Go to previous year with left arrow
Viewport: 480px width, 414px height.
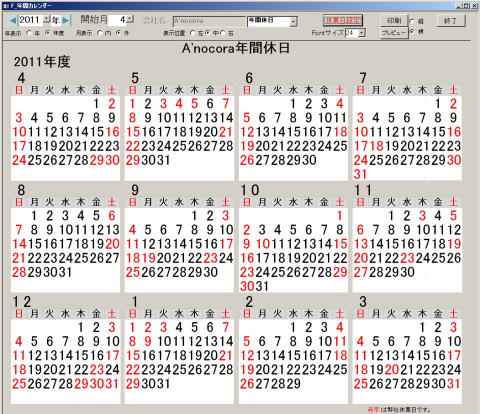[13, 21]
